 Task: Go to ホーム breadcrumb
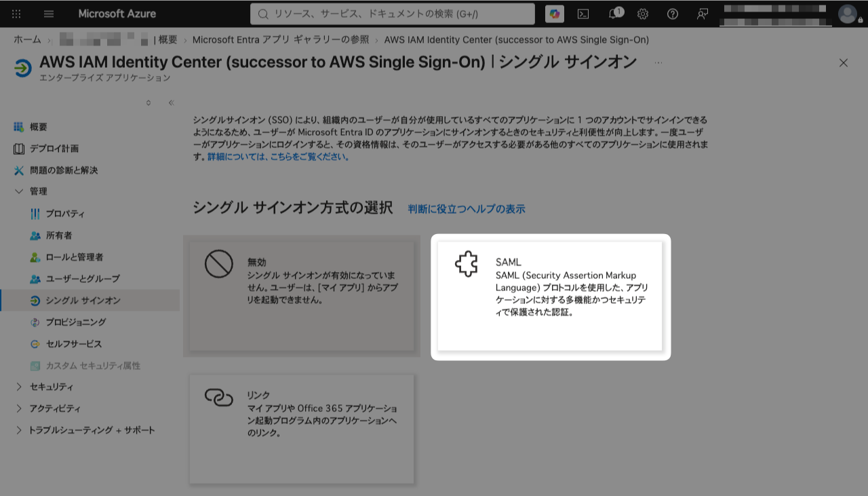pos(27,39)
